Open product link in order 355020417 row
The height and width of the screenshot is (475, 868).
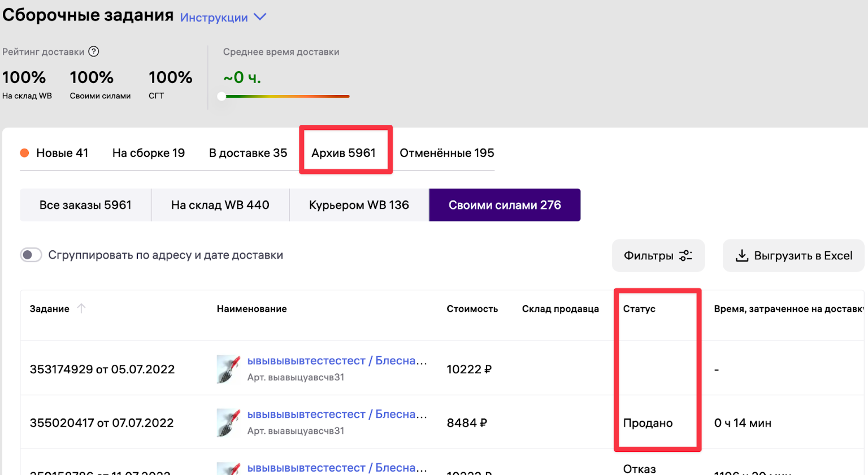click(337, 415)
